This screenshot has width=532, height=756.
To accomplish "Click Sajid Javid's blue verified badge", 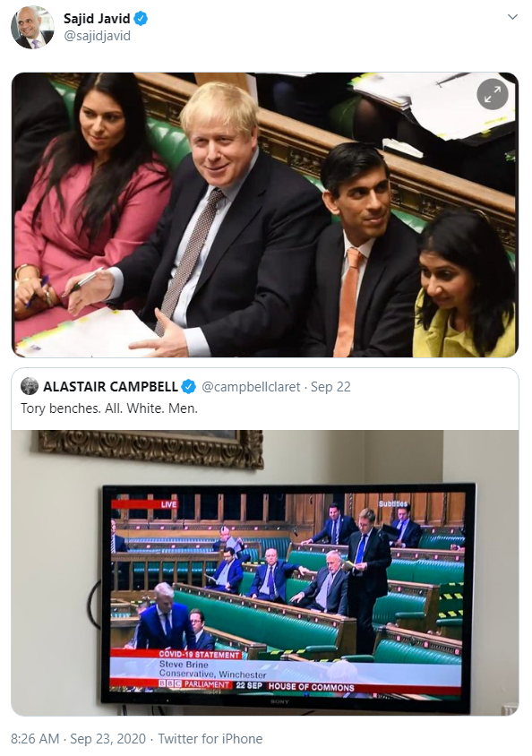I will (141, 19).
